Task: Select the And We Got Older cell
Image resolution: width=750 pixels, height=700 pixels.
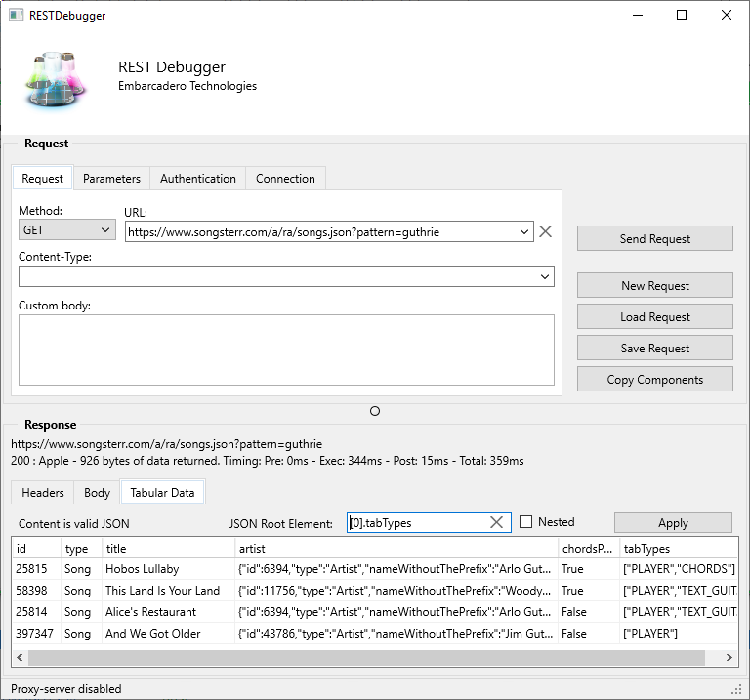Action: click(168, 634)
